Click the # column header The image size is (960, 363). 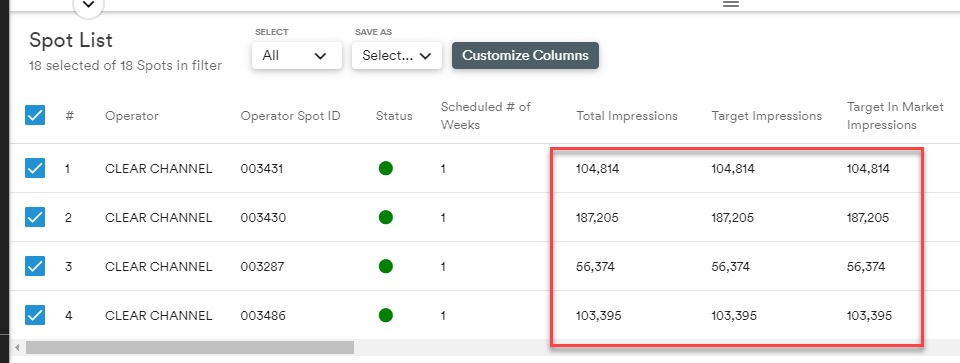tap(70, 116)
